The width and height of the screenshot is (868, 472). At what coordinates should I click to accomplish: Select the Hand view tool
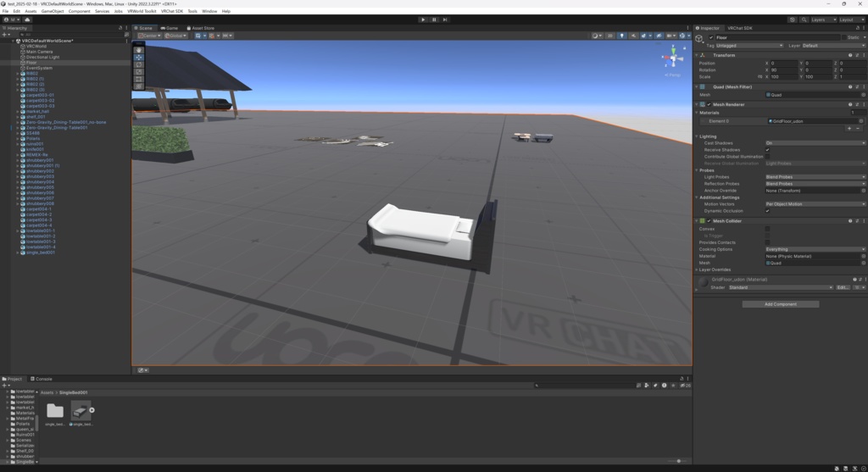pyautogui.click(x=139, y=50)
